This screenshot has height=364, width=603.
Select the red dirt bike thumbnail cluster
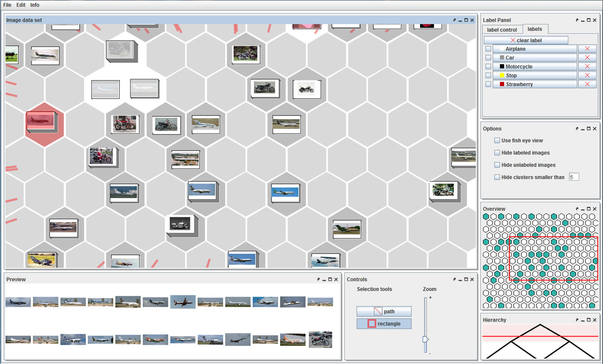125,124
